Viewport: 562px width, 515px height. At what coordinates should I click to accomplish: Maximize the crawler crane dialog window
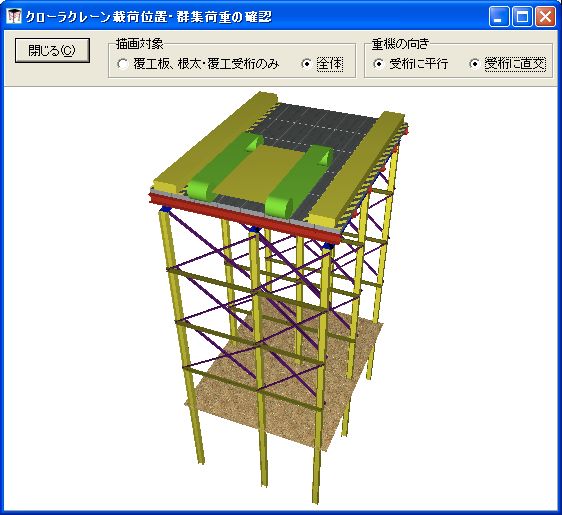522,16
